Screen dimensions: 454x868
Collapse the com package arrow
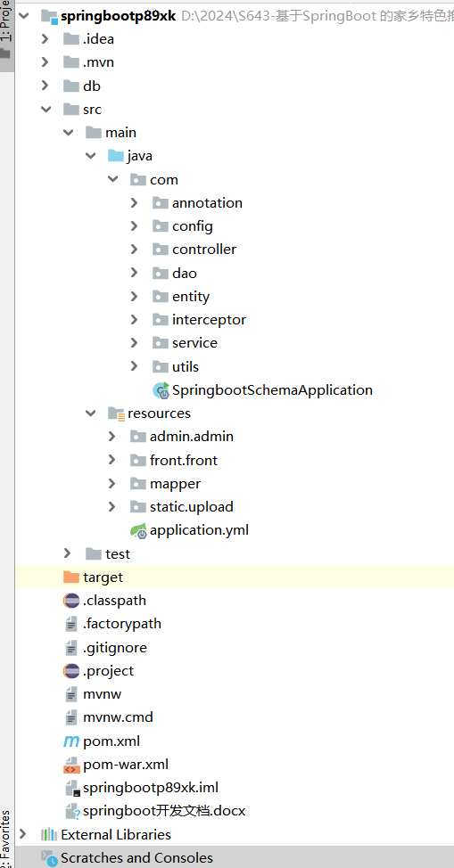click(112, 179)
